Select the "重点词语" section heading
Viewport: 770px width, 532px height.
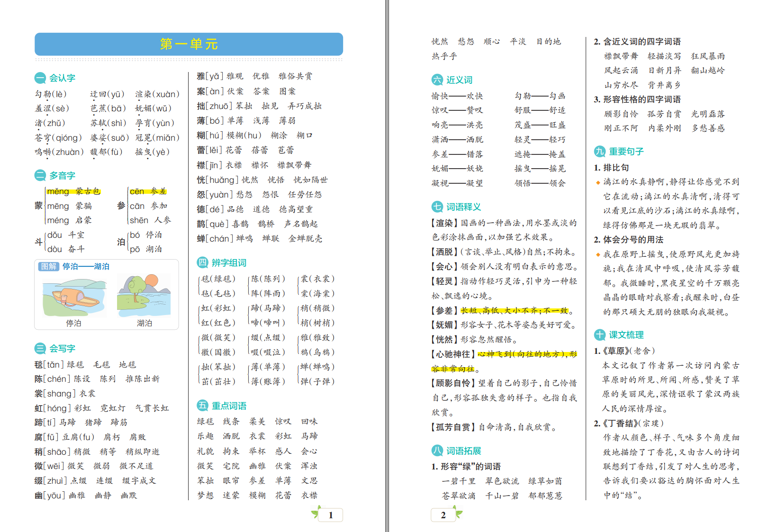point(222,406)
